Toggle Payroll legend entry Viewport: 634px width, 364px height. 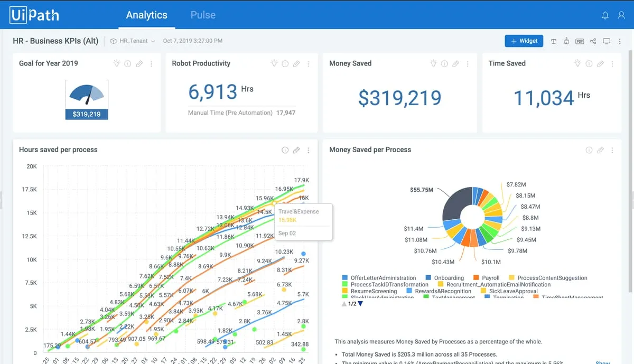point(487,278)
